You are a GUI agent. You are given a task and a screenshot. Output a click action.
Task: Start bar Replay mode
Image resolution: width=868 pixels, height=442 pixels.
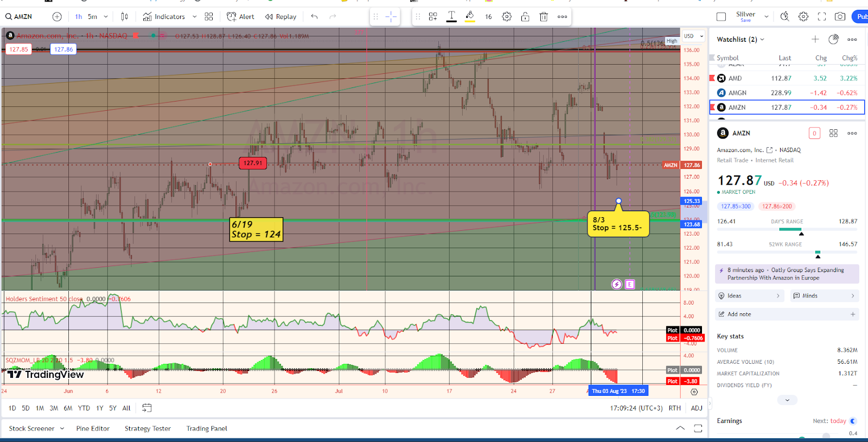point(280,17)
